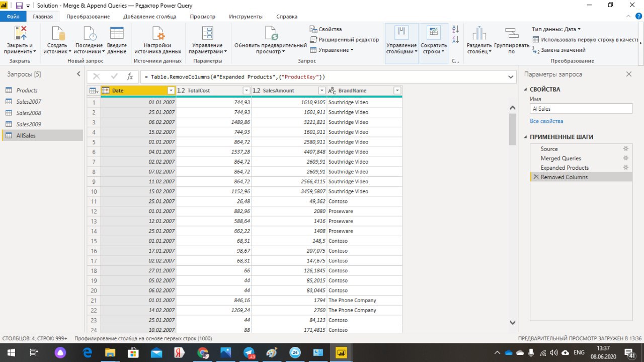Click the All Properties link
This screenshot has width=644, height=362.
(546, 121)
